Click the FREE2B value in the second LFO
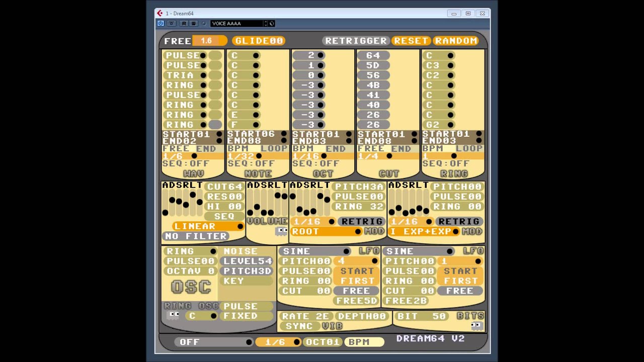Screen dimensions: 644x362 pyautogui.click(x=407, y=301)
